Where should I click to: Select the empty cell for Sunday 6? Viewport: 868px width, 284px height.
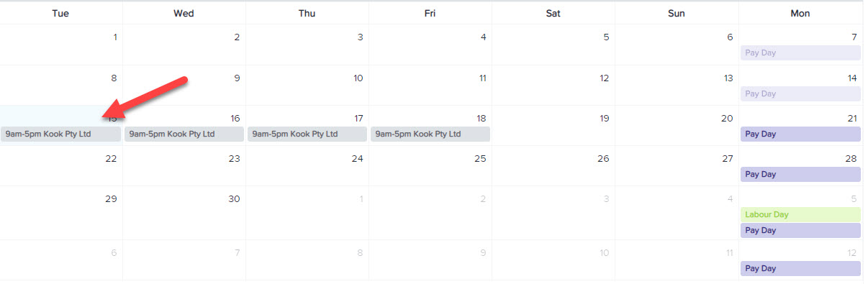[x=677, y=45]
